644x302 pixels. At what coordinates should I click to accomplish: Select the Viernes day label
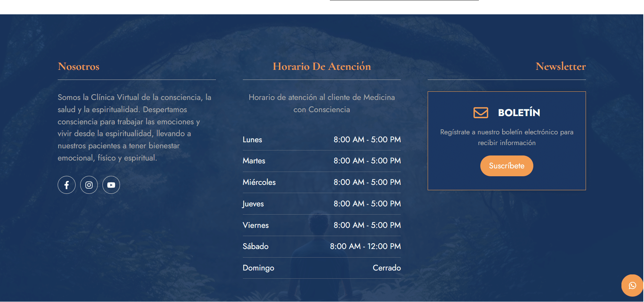[255, 225]
